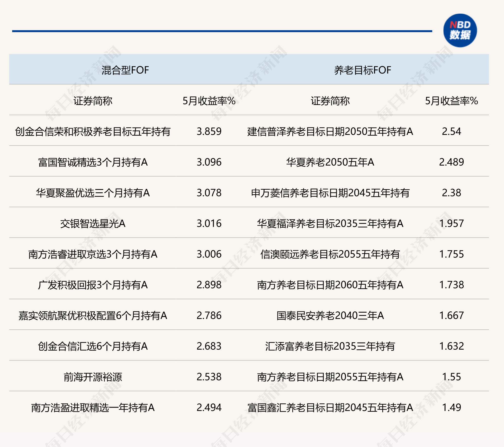Click 嘉实领航聚优积极配置6个月持有A
Screen dimensions: 504x447
[x=93, y=316]
